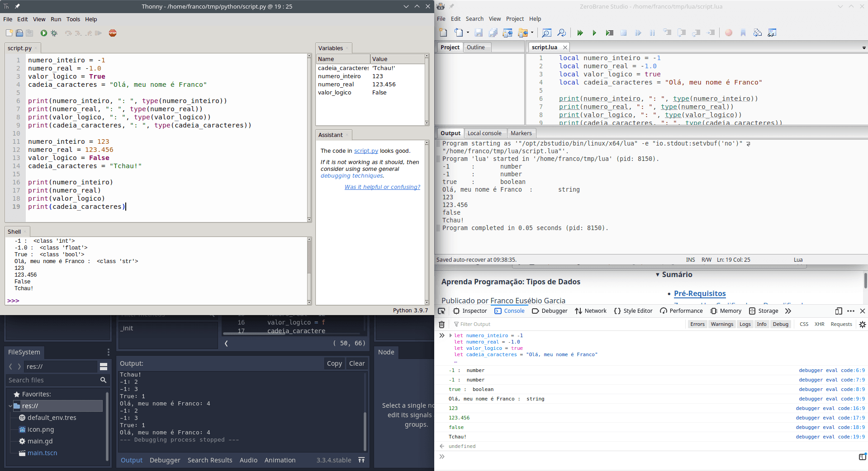Collapse the res:// tree in FileSystem
Viewport: 868px width, 471px height.
[11, 405]
